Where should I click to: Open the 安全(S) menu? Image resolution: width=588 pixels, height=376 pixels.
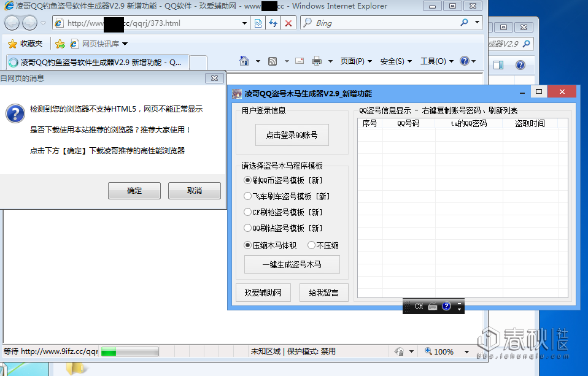tap(396, 61)
